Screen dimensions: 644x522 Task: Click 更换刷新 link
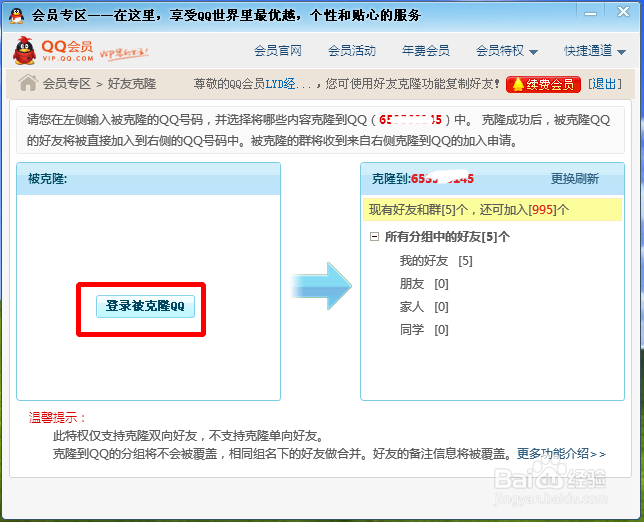pyautogui.click(x=575, y=179)
